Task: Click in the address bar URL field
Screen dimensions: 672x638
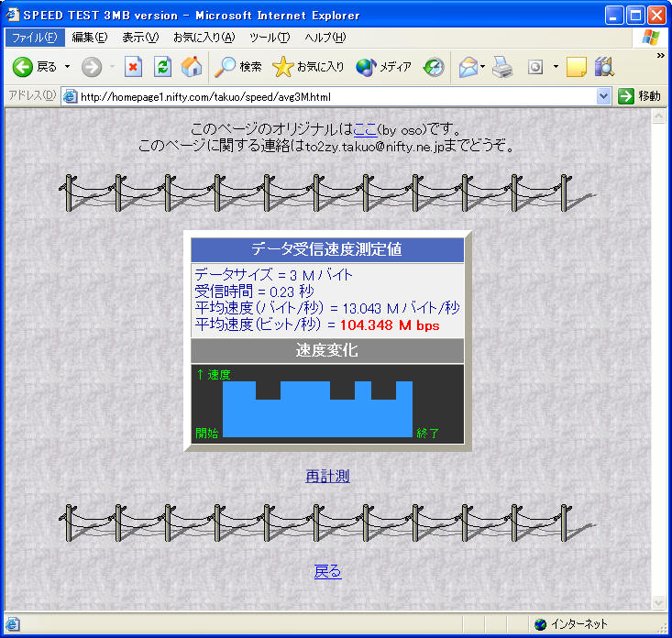Action: (330, 96)
